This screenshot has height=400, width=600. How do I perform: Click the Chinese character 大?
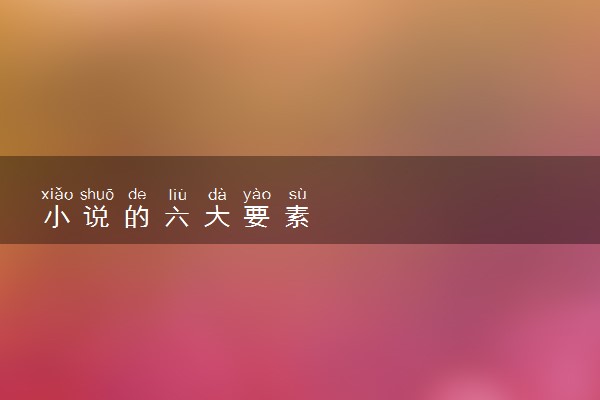(x=217, y=217)
